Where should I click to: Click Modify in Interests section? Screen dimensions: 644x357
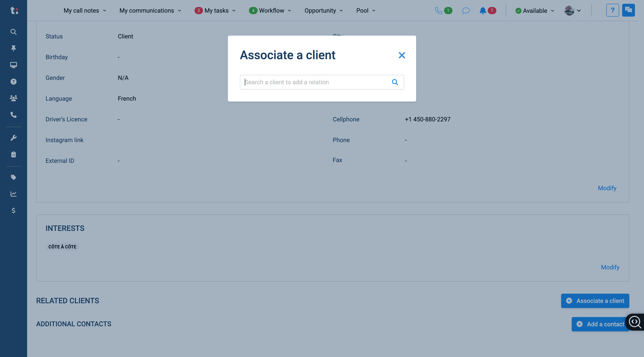point(610,267)
